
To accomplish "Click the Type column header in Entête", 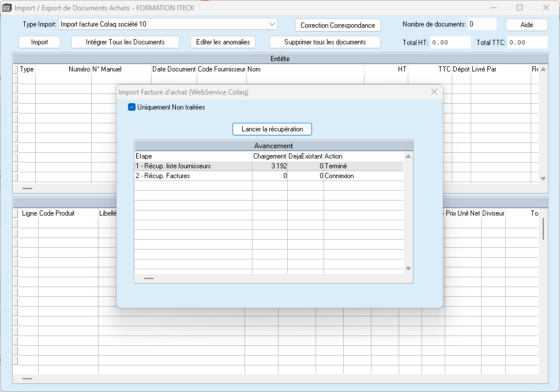I will [x=27, y=69].
